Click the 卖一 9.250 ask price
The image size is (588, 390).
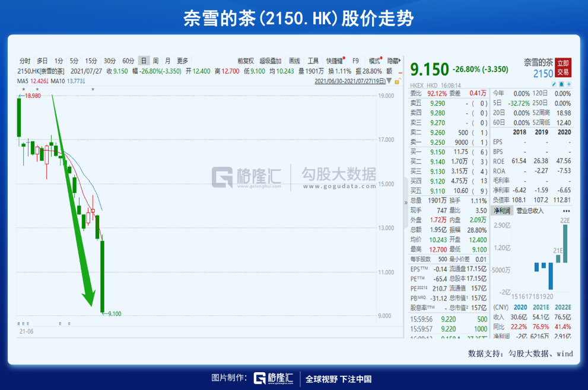(x=437, y=142)
